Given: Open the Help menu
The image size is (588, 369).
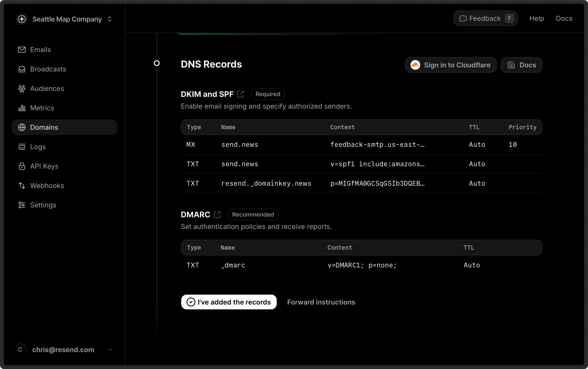Looking at the screenshot, I should (x=536, y=18).
